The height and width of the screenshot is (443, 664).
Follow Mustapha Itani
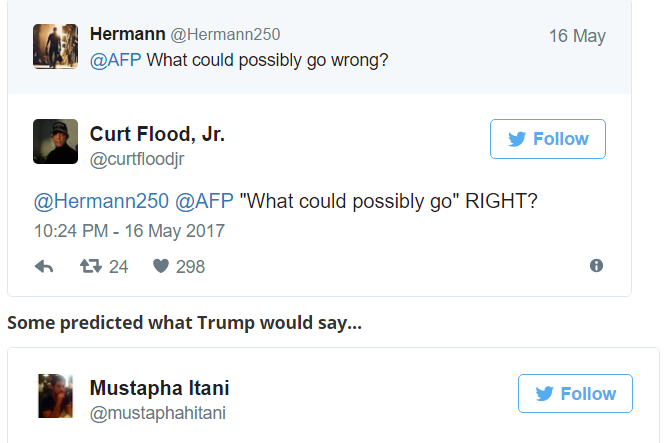tap(575, 394)
